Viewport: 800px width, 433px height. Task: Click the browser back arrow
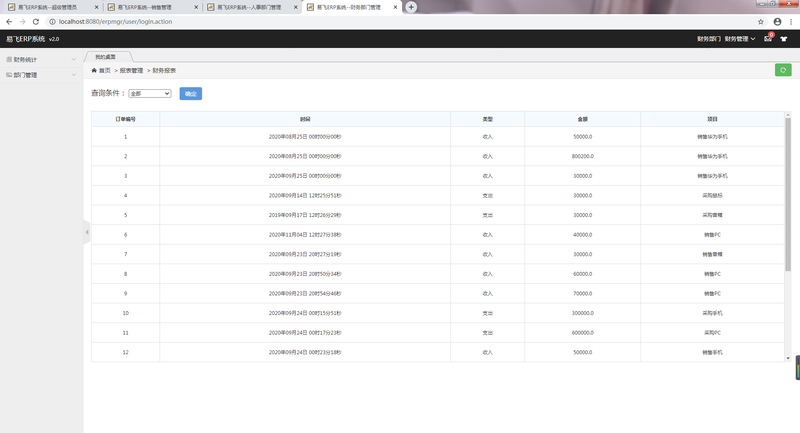[x=9, y=21]
